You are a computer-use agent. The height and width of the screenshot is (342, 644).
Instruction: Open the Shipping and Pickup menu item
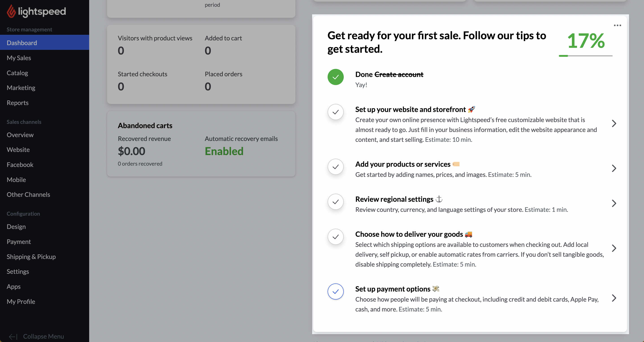click(31, 256)
